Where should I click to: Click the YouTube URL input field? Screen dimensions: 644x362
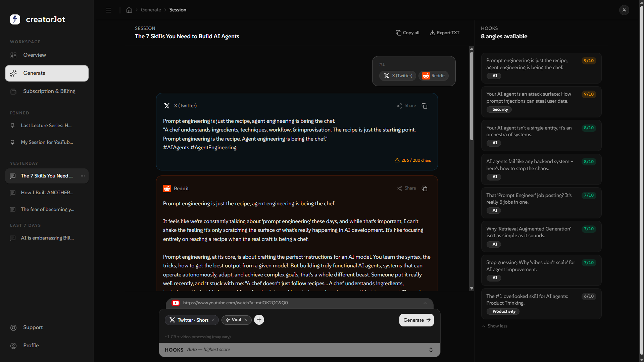tap(299, 303)
